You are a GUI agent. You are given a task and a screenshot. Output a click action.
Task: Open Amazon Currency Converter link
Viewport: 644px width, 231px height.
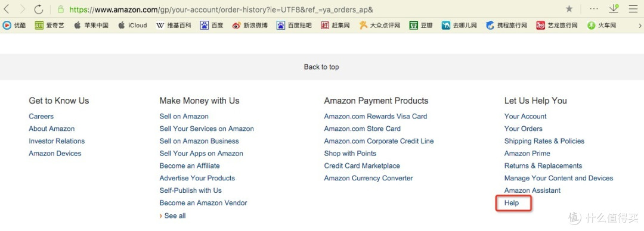[369, 178]
